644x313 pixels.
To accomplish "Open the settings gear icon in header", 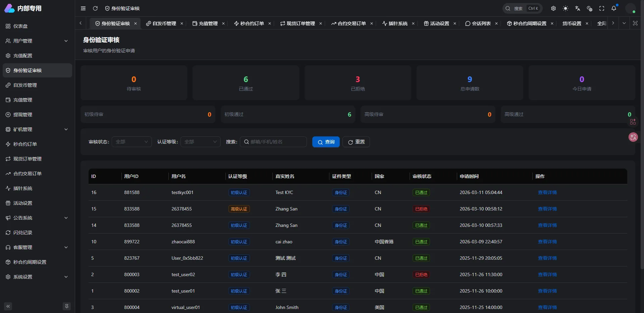I will [553, 8].
